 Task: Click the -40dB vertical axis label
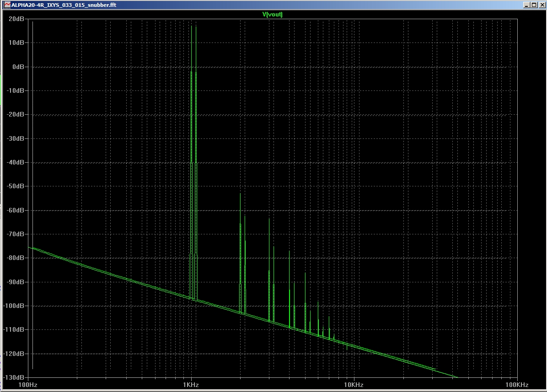[x=16, y=162]
